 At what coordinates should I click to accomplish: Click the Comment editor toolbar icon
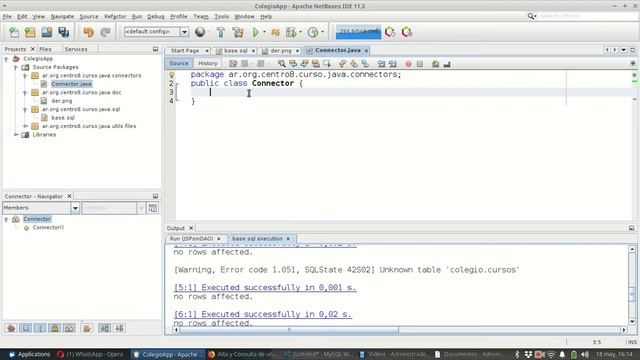point(436,64)
